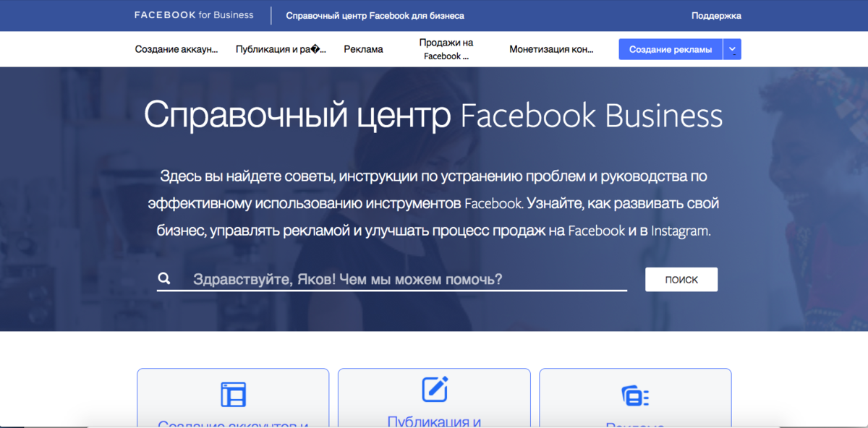Click the account creation page layout icon

(x=233, y=394)
